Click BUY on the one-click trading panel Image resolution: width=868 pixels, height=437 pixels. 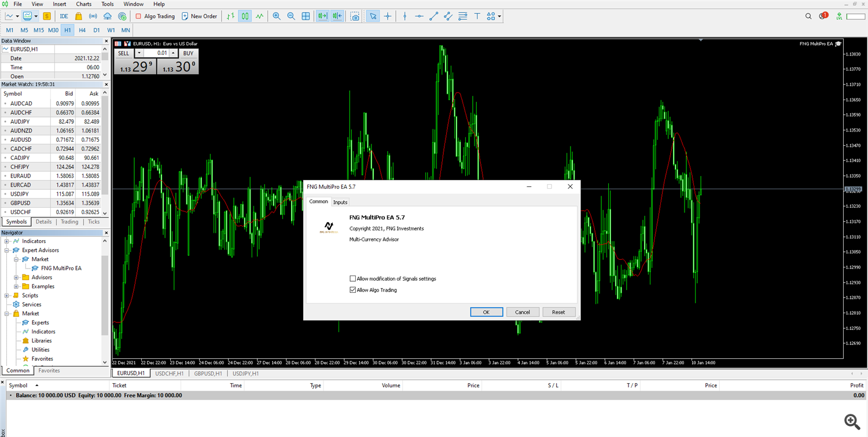click(x=188, y=53)
